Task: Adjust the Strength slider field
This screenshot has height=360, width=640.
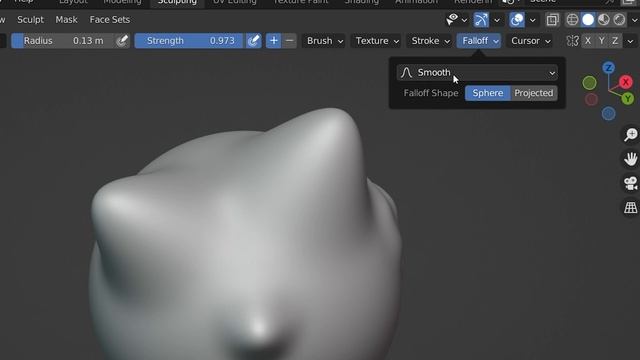Action: 189,41
